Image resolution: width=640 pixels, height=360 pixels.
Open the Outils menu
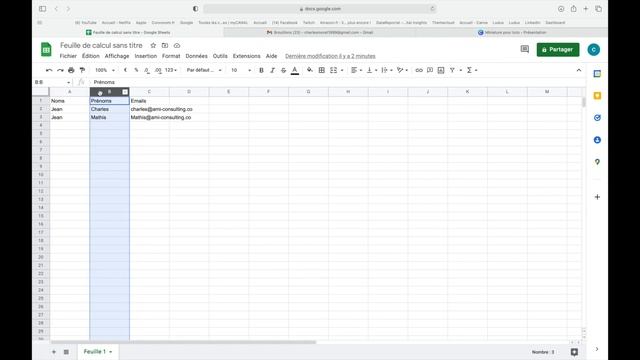(x=220, y=56)
